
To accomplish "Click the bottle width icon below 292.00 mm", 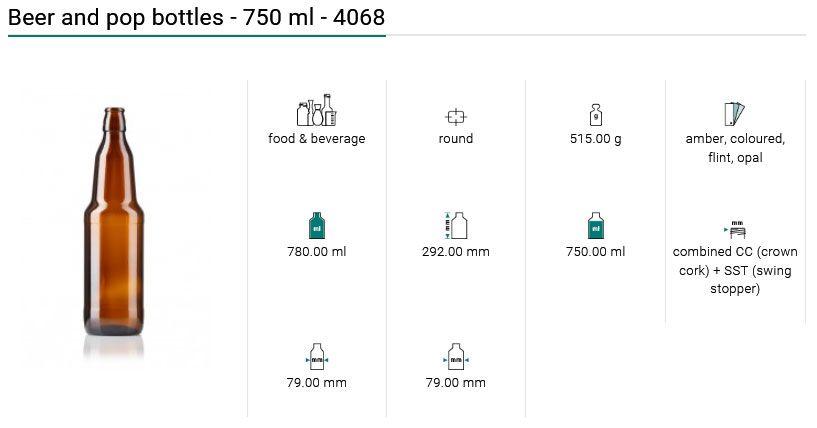I will coord(455,358).
